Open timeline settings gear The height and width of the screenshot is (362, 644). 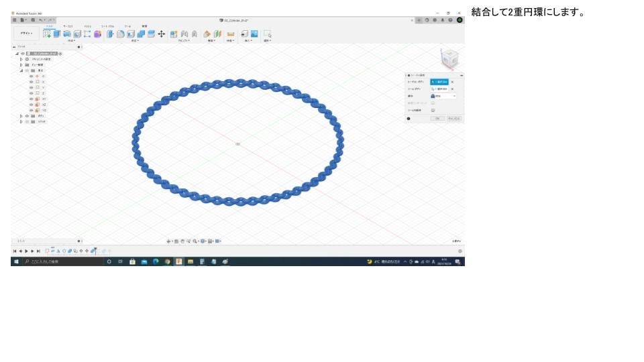[460, 251]
